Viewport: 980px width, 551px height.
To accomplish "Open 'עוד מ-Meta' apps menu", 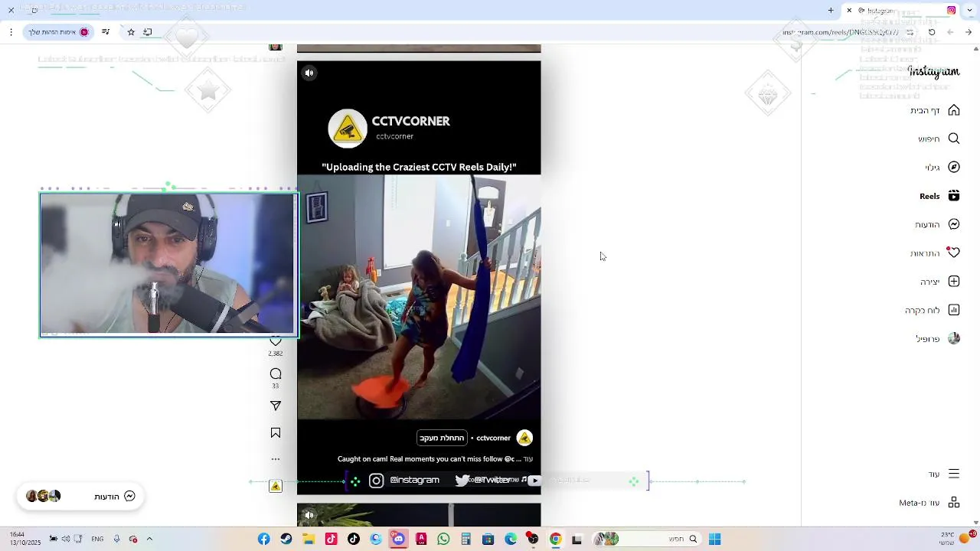I will (x=929, y=503).
